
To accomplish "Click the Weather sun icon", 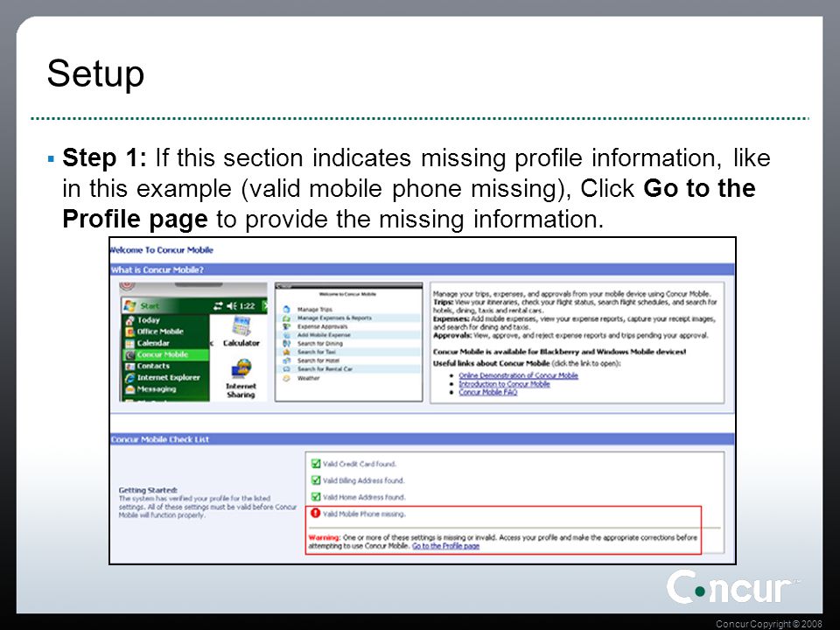I will [x=287, y=378].
